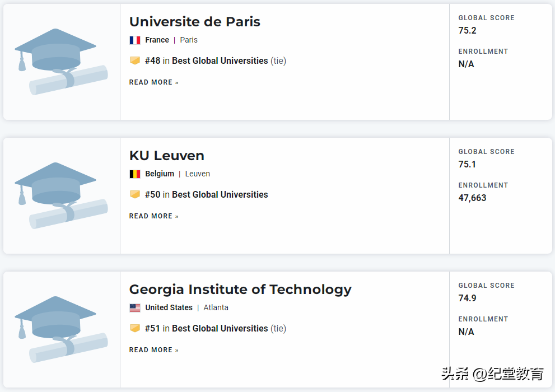
Task: Click KU Leuven graduation cap thumbnail
Action: coord(61,195)
